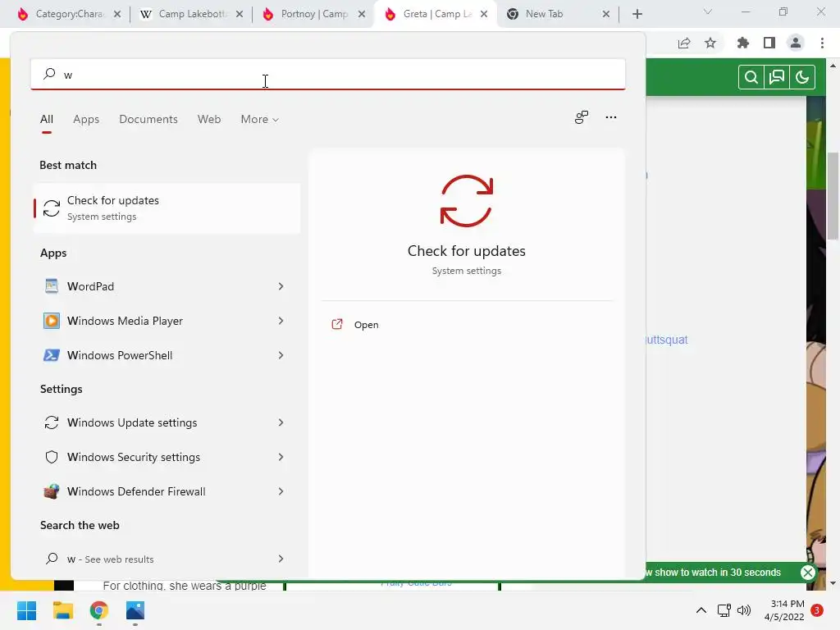Screen dimensions: 840x630
Task: Toggle wiki dark mode moon icon
Action: (x=802, y=78)
